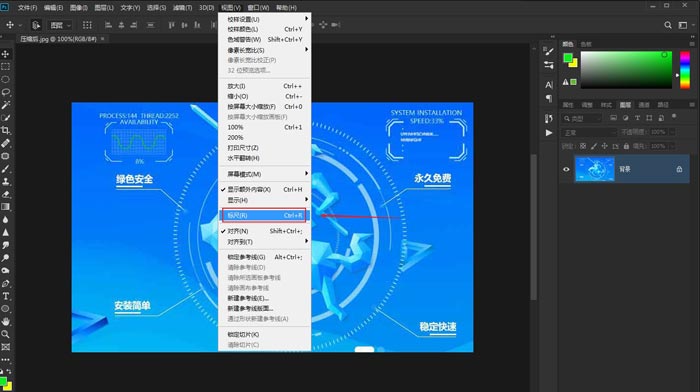Open the Edit Toolbar three-dots icon
This screenshot has width=700, height=392.
point(5,359)
